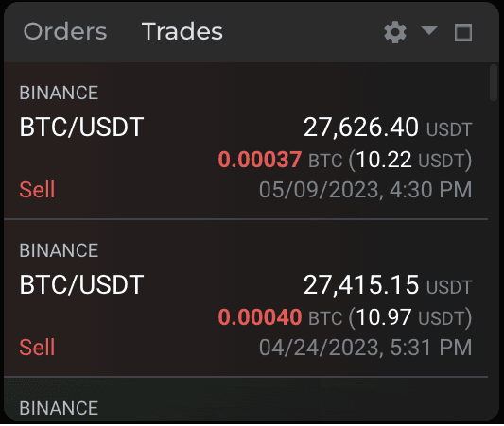Select the Trades tab

182,31
